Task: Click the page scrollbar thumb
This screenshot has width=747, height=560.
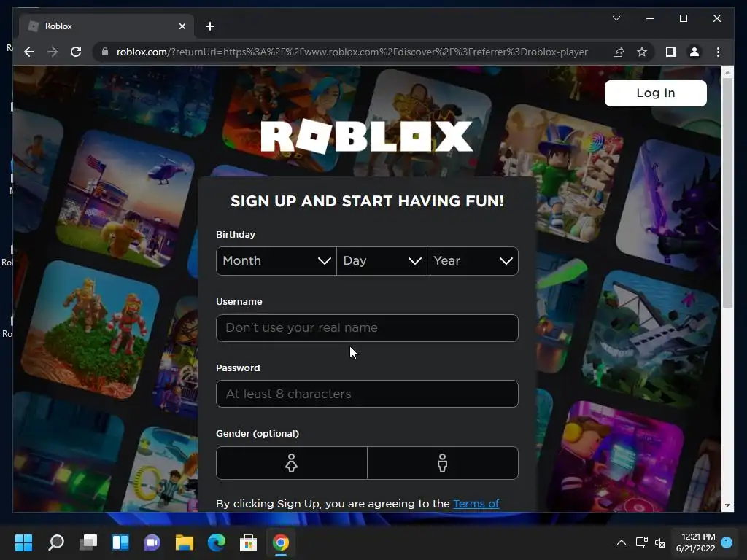Action: tap(727, 192)
